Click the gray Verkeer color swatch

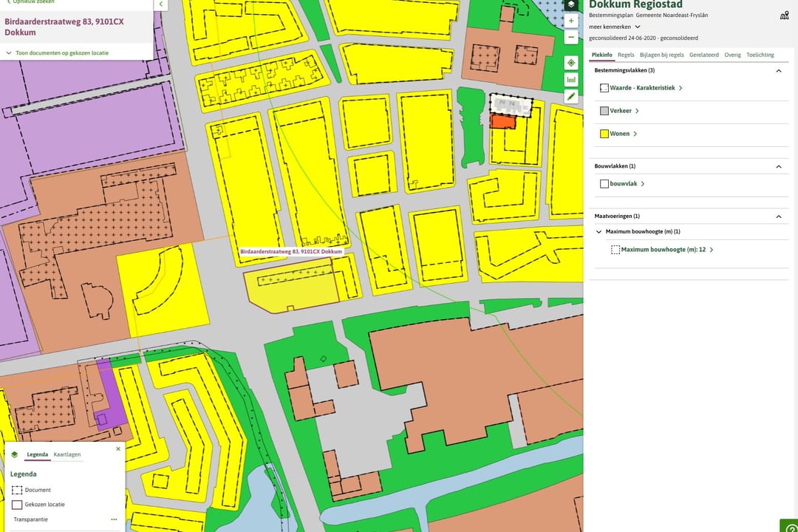coord(604,111)
